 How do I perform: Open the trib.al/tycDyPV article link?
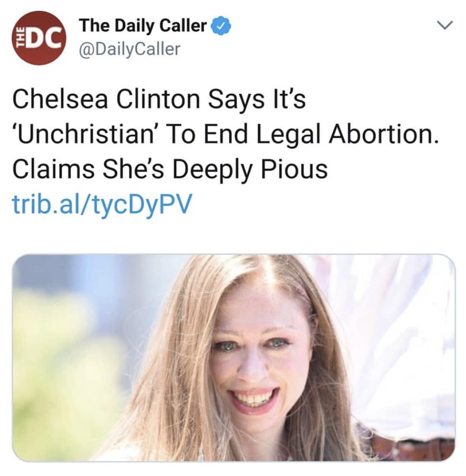(101, 202)
